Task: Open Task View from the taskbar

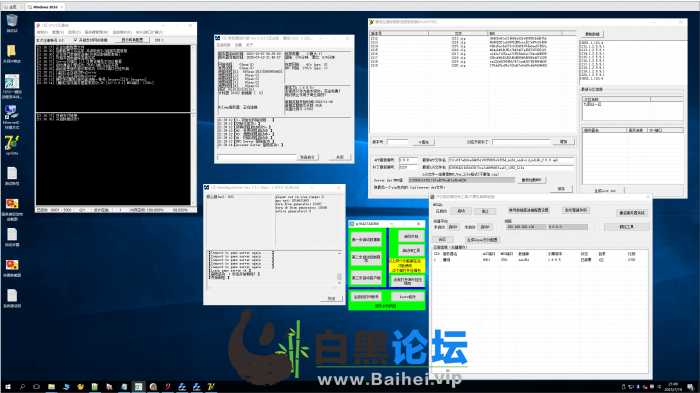Action: click(37, 387)
